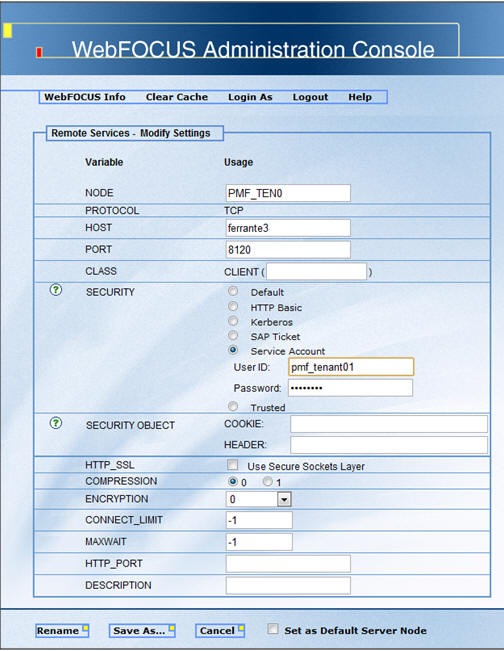Focus the HEADER input field
The width and height of the screenshot is (504, 651).
pos(389,445)
